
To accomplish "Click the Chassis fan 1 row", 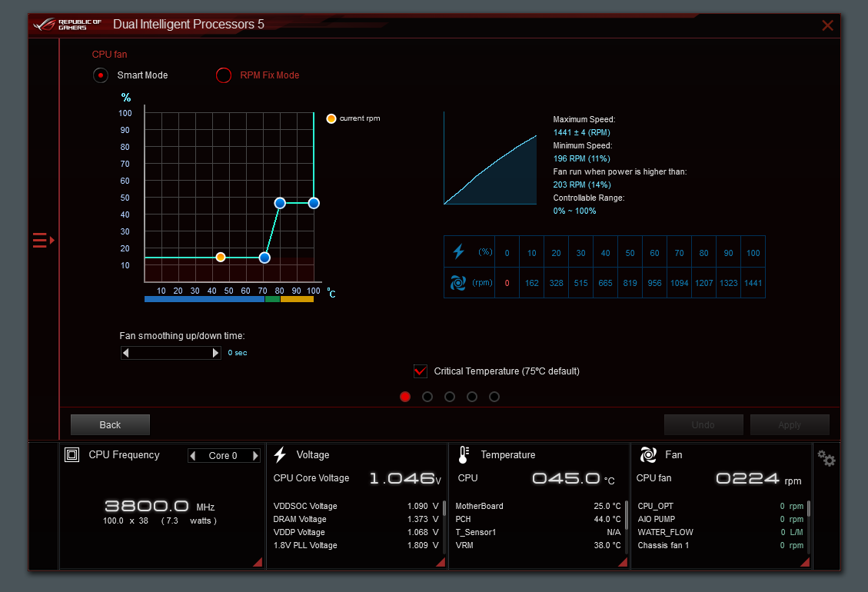I will (x=720, y=545).
